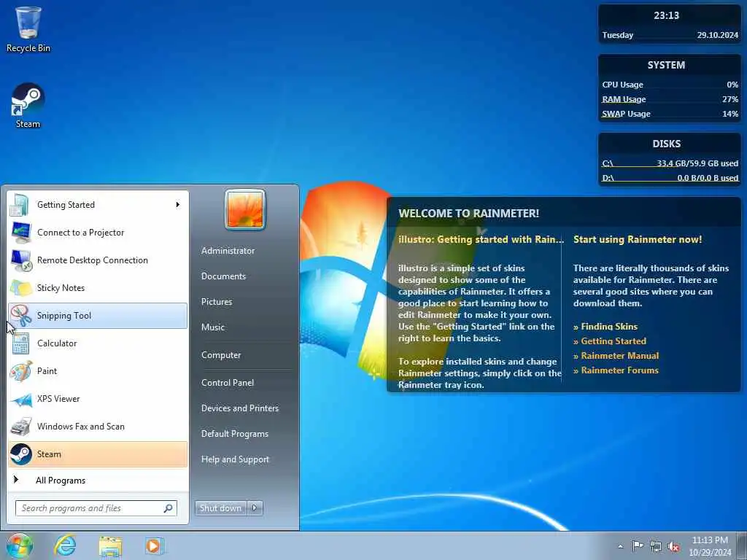Click the Windows Fax and Scan icon

coord(21,426)
